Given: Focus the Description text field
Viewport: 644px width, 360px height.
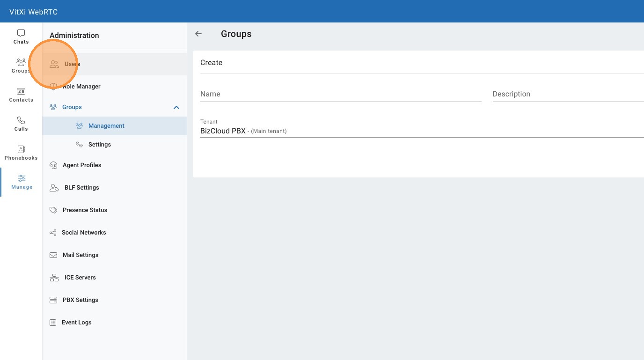Looking at the screenshot, I should 567,94.
